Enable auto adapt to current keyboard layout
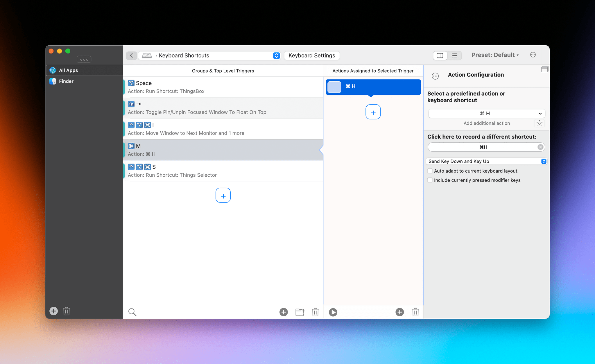Screen dimensions: 595x364 pos(430,171)
